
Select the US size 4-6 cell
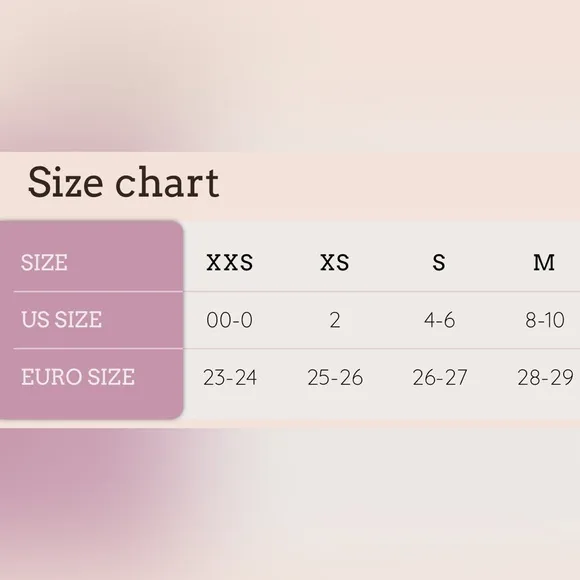[439, 320]
